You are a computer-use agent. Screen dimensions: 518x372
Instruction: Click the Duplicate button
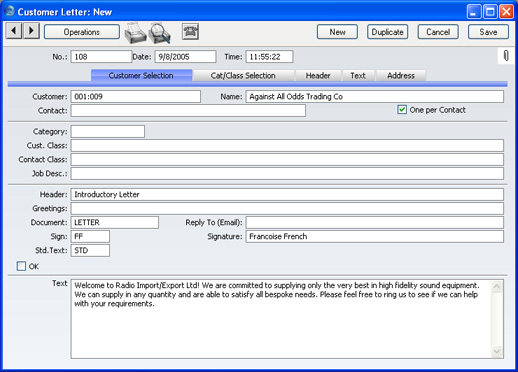(x=387, y=32)
